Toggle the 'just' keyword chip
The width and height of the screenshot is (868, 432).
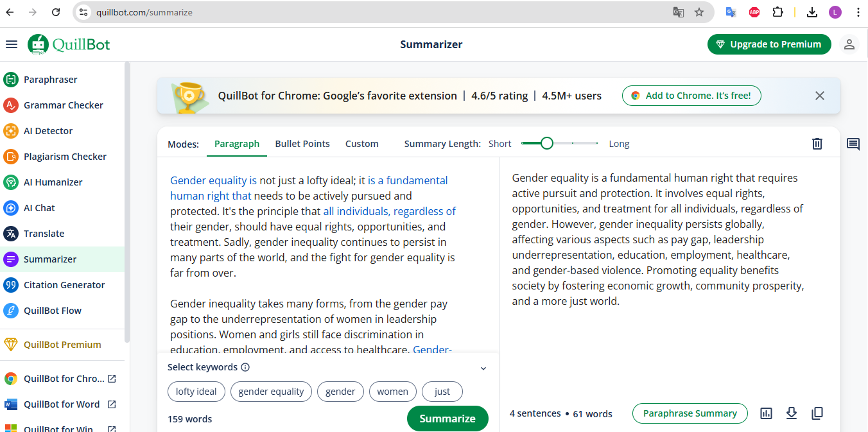(x=442, y=392)
